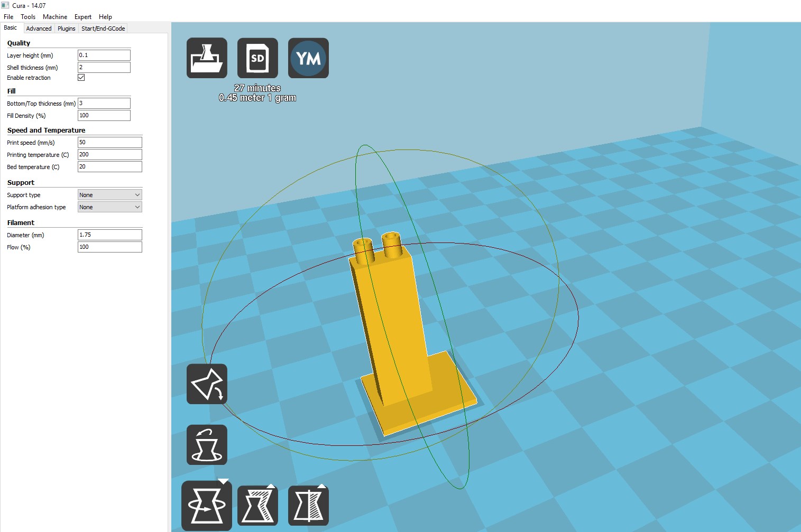Click the filament Diameter input field
801x532 pixels.
[x=110, y=235]
